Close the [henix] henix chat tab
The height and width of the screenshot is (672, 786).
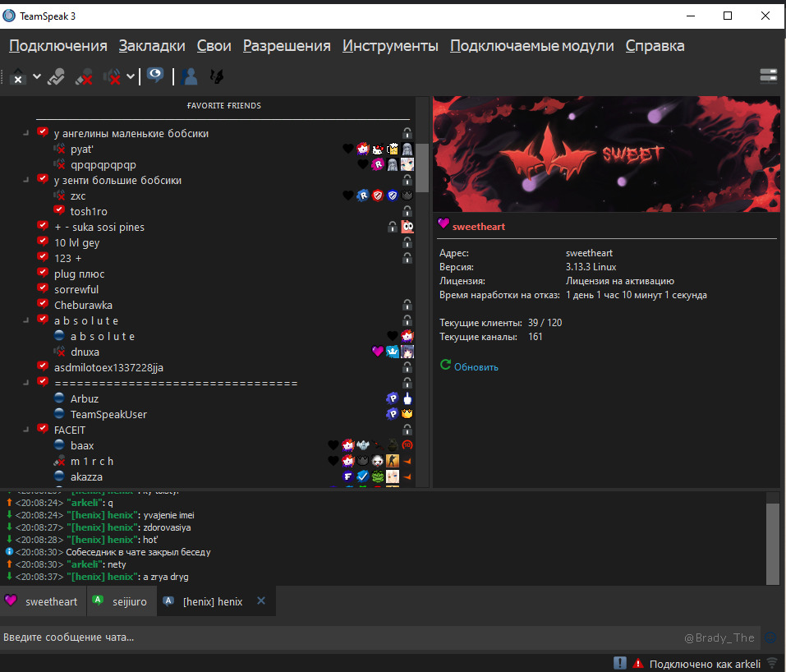[x=261, y=601]
